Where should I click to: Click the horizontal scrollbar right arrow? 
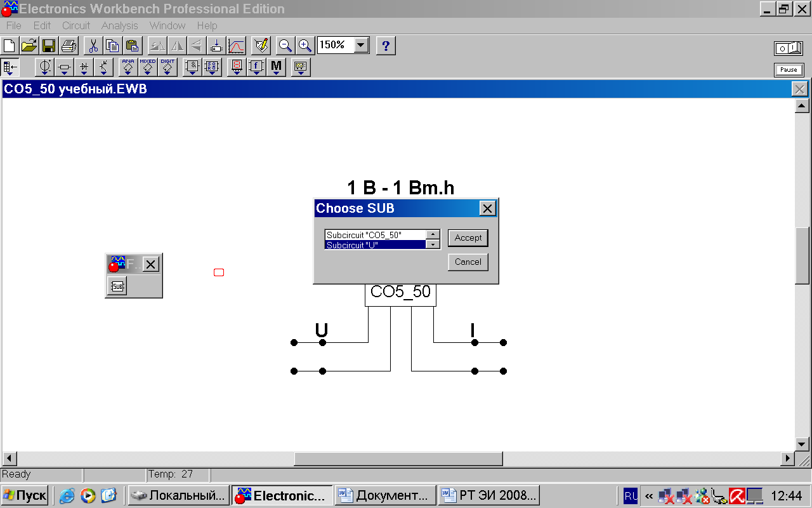[788, 458]
